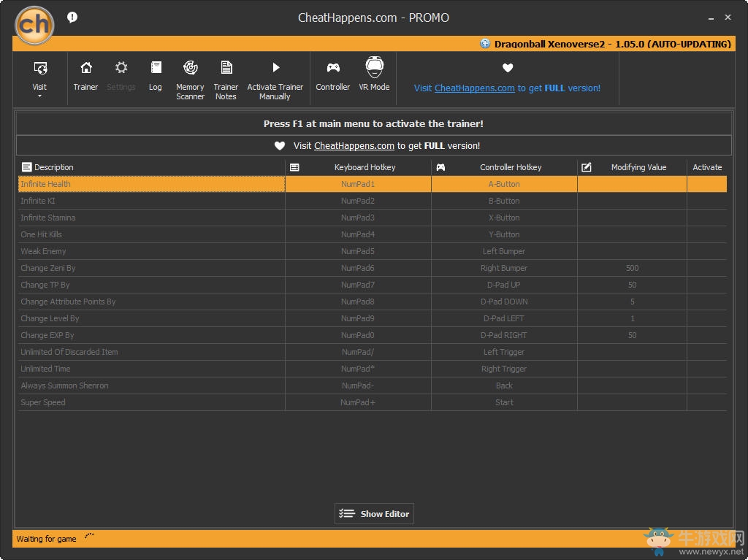The height and width of the screenshot is (560, 748).
Task: Click the Description list icon
Action: point(26,167)
